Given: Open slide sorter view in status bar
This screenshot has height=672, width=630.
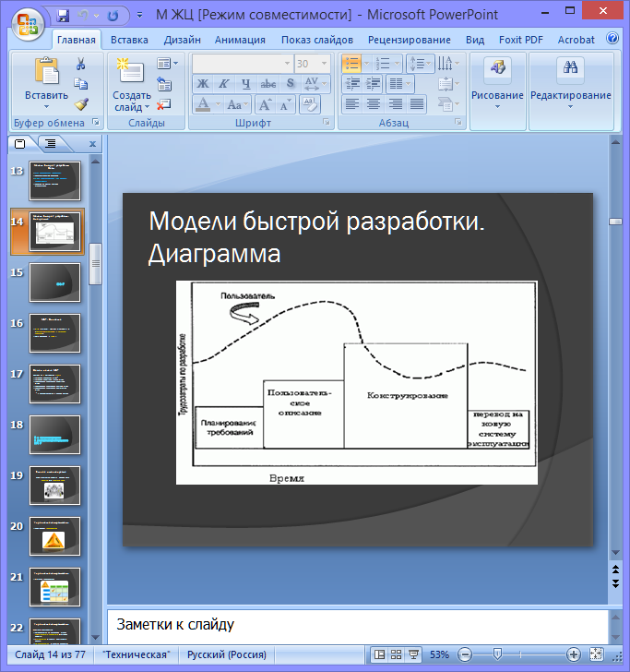Looking at the screenshot, I should coord(396,654).
